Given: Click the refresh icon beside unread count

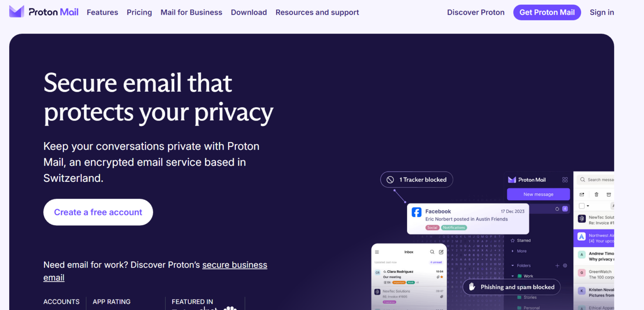Looking at the screenshot, I should 557,209.
